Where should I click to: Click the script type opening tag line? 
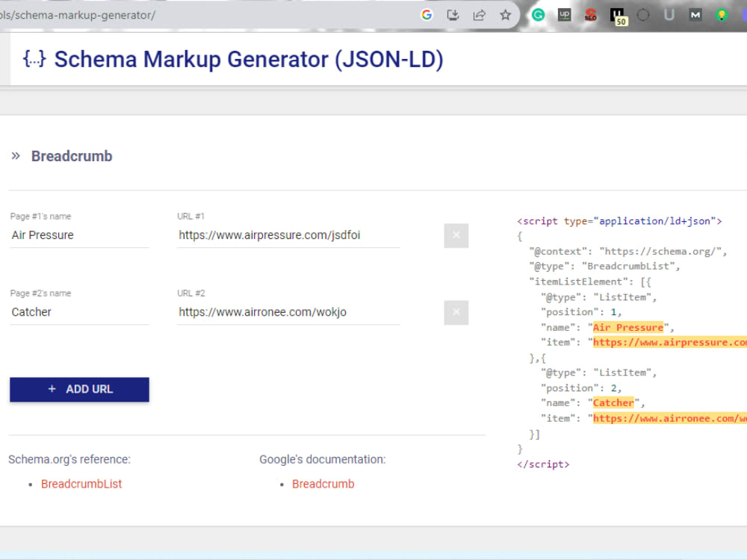point(619,221)
